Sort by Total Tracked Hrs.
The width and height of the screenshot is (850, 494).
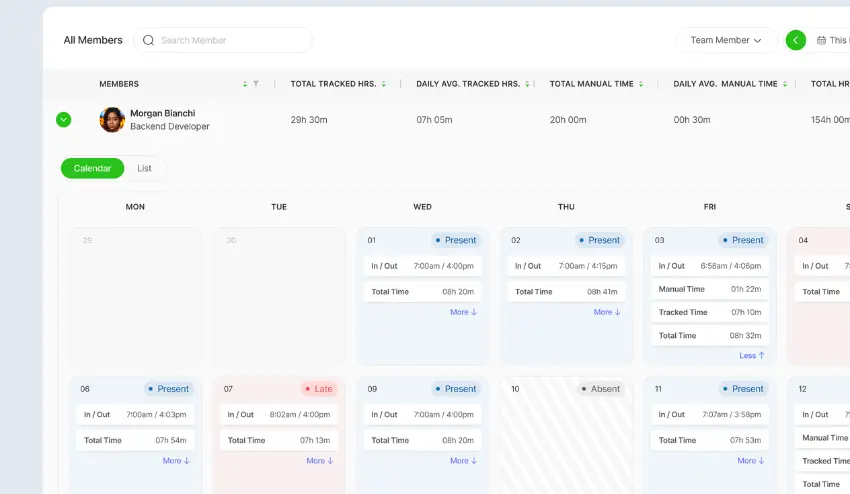pos(383,84)
